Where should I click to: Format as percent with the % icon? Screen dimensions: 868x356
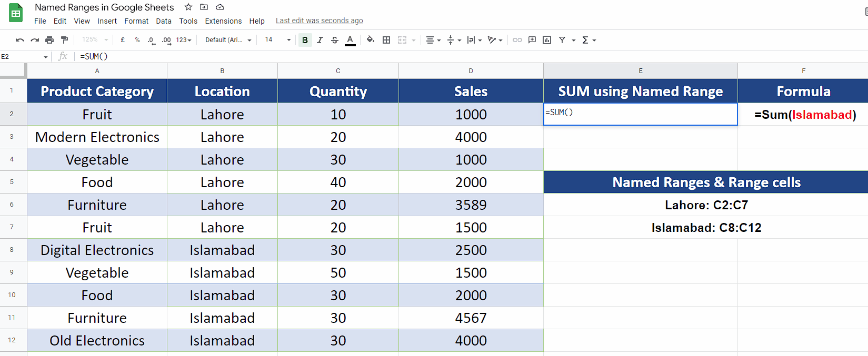[137, 40]
